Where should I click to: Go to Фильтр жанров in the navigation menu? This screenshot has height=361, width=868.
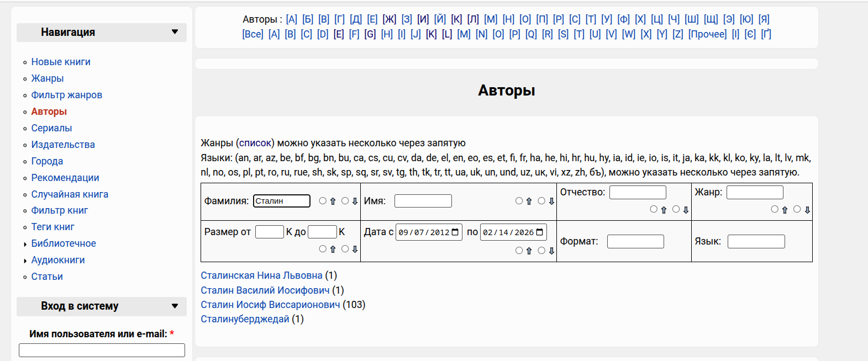coord(66,95)
